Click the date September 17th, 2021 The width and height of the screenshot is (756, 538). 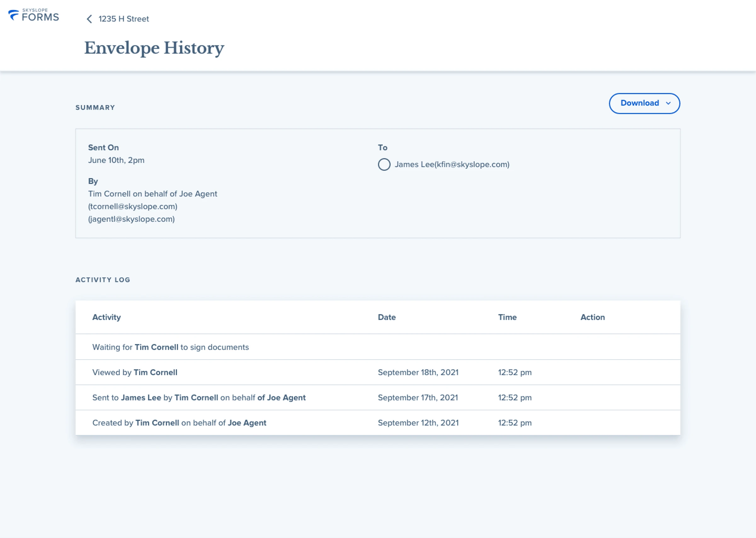(418, 397)
